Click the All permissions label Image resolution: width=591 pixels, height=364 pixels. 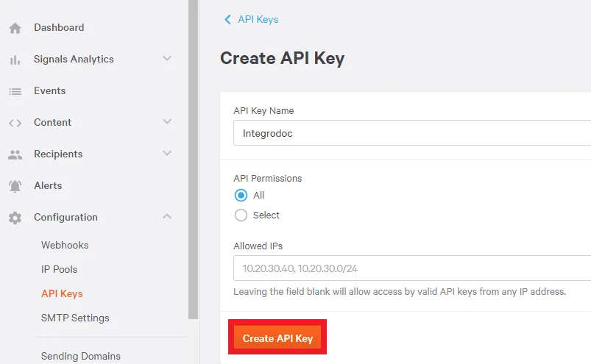click(258, 196)
